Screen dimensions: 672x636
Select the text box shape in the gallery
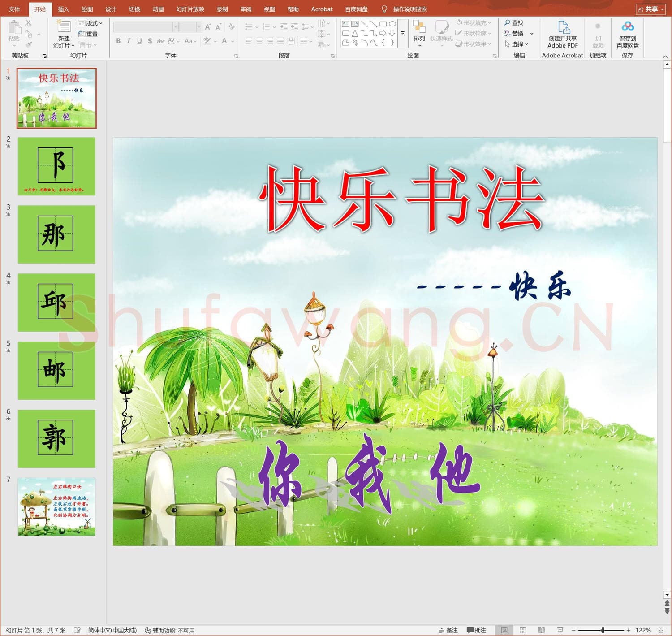coord(345,24)
